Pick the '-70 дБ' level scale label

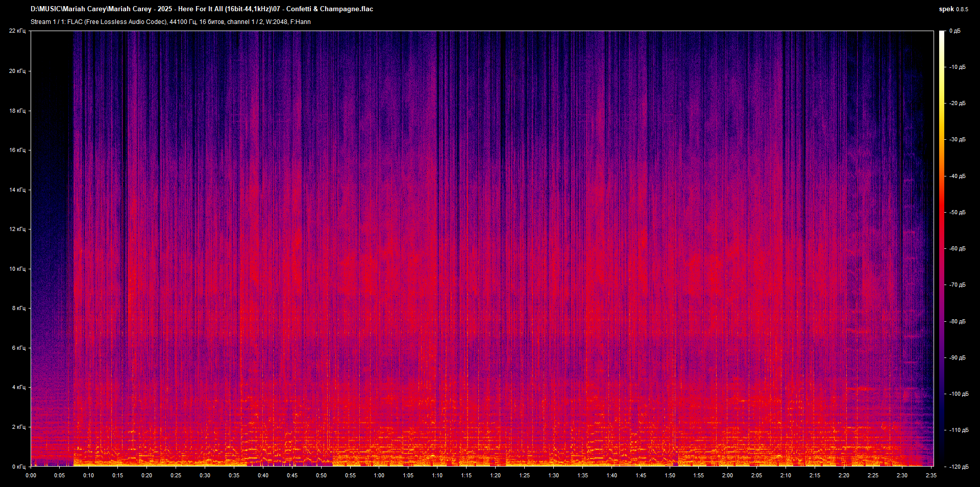click(958, 285)
